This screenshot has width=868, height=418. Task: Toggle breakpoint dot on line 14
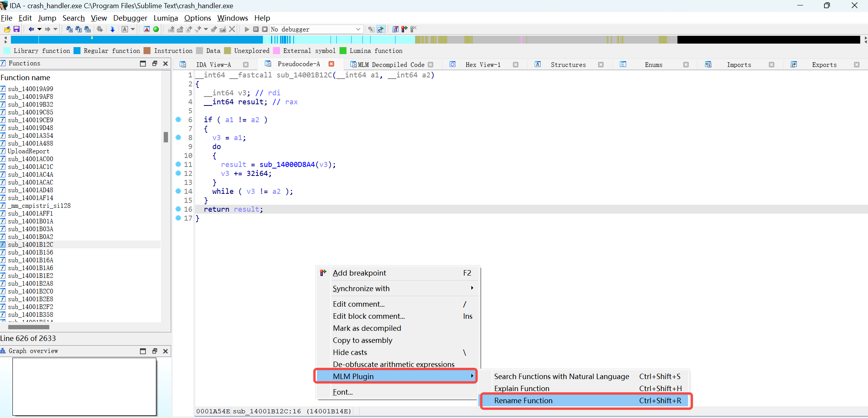pos(178,191)
